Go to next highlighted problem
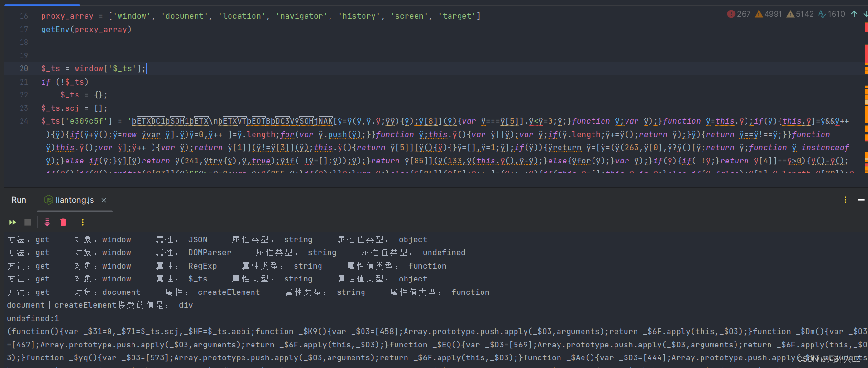Viewport: 868px width, 368px height. 865,14
